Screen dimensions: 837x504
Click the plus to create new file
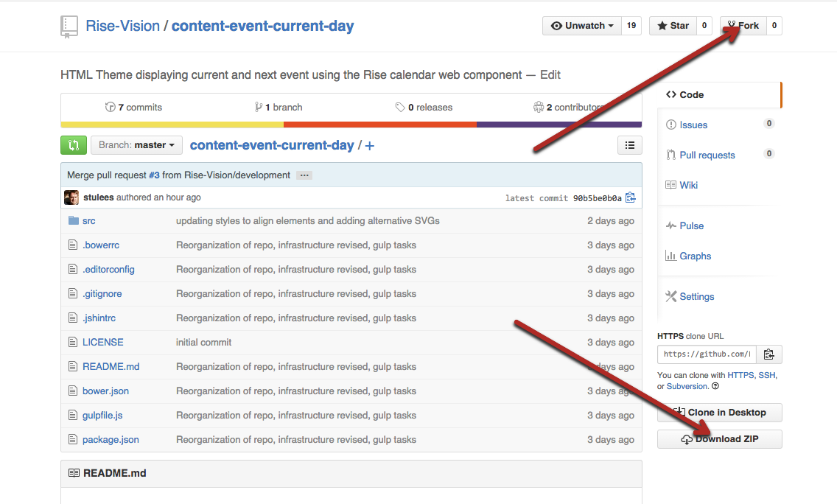click(x=369, y=146)
